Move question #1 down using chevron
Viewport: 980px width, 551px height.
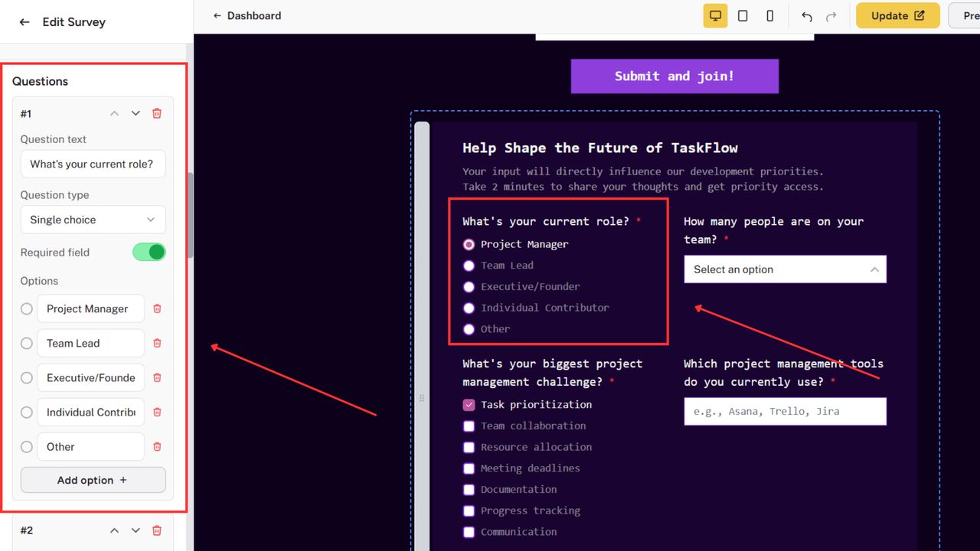pyautogui.click(x=136, y=113)
